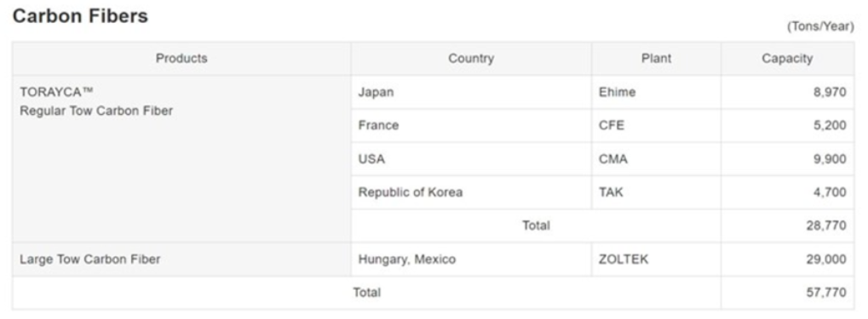Click the CMA plant cell

pos(656,159)
